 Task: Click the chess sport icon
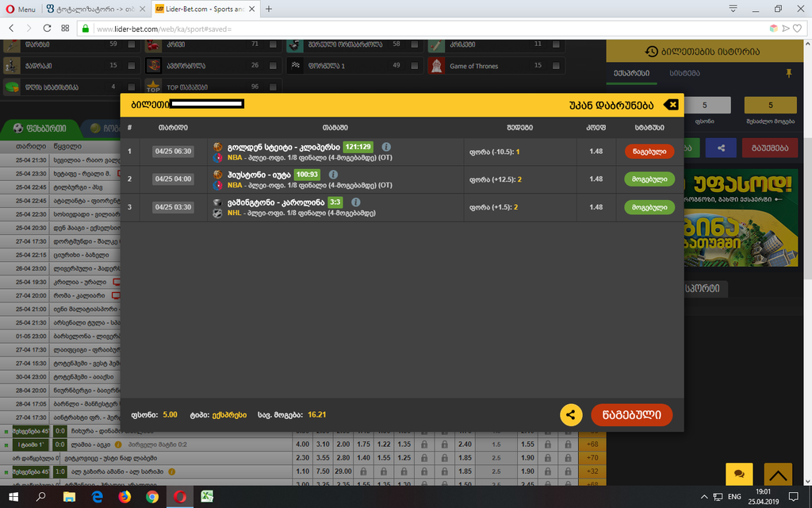12,66
